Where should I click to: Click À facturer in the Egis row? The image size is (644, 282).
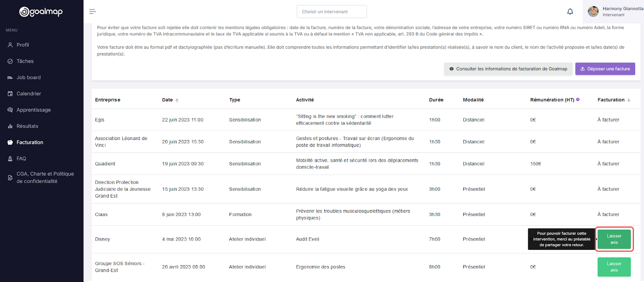click(x=608, y=120)
